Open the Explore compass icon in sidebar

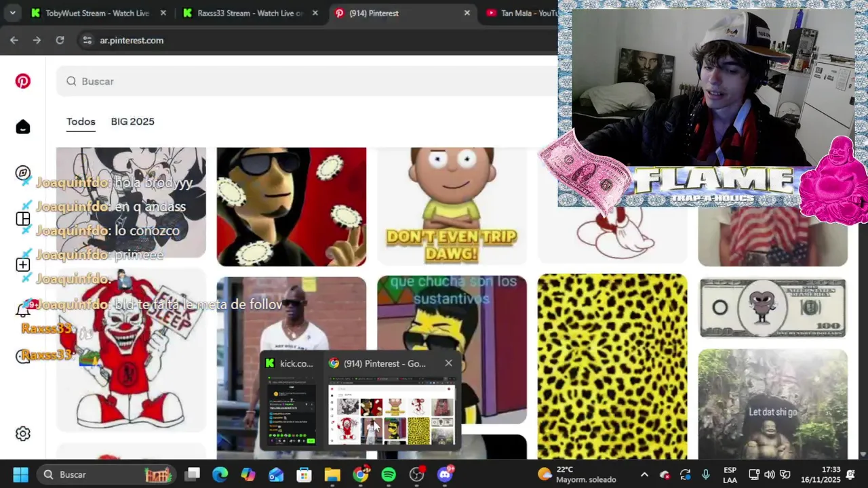coord(23,173)
